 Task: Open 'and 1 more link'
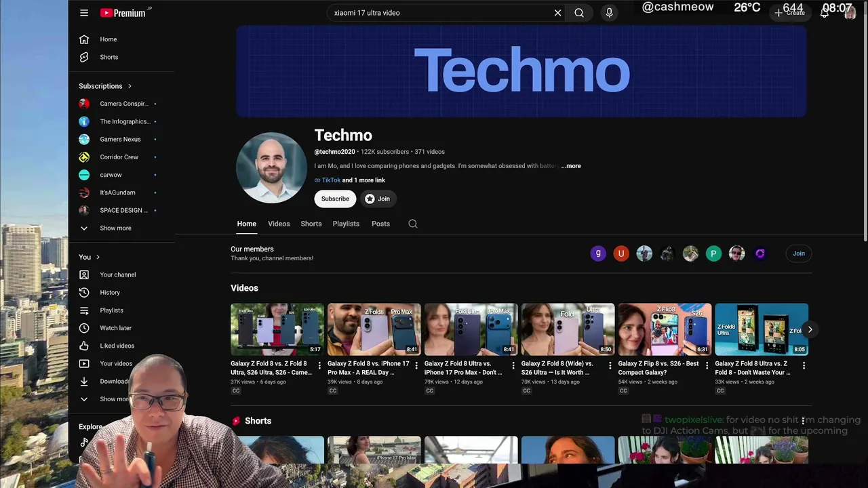click(363, 180)
